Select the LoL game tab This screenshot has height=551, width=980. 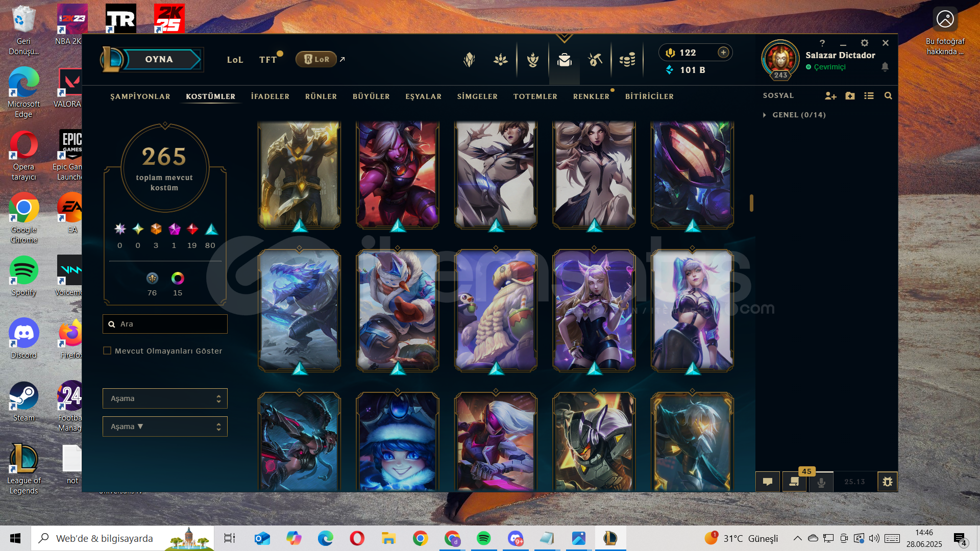[235, 60]
